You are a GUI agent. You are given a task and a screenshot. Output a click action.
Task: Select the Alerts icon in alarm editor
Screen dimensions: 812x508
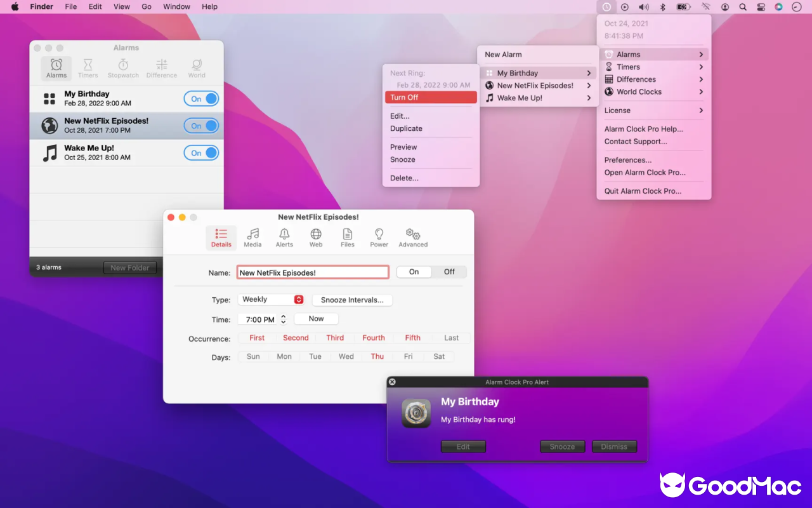[284, 237]
